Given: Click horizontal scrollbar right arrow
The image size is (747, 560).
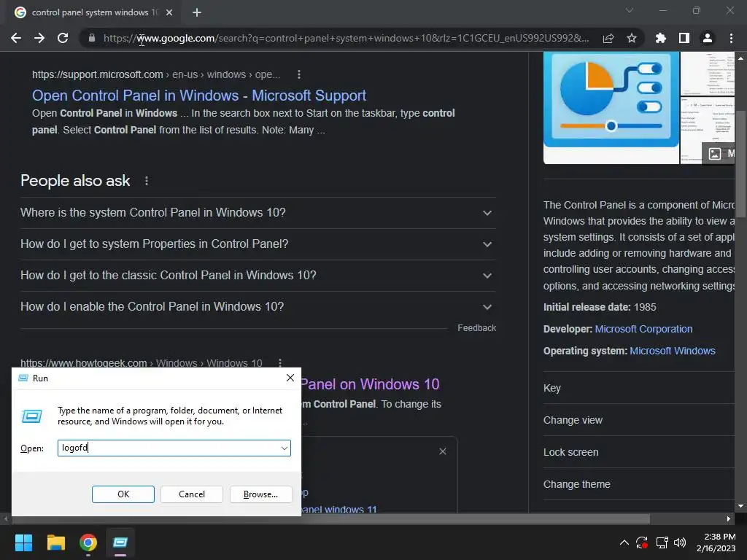Looking at the screenshot, I should [729, 518].
